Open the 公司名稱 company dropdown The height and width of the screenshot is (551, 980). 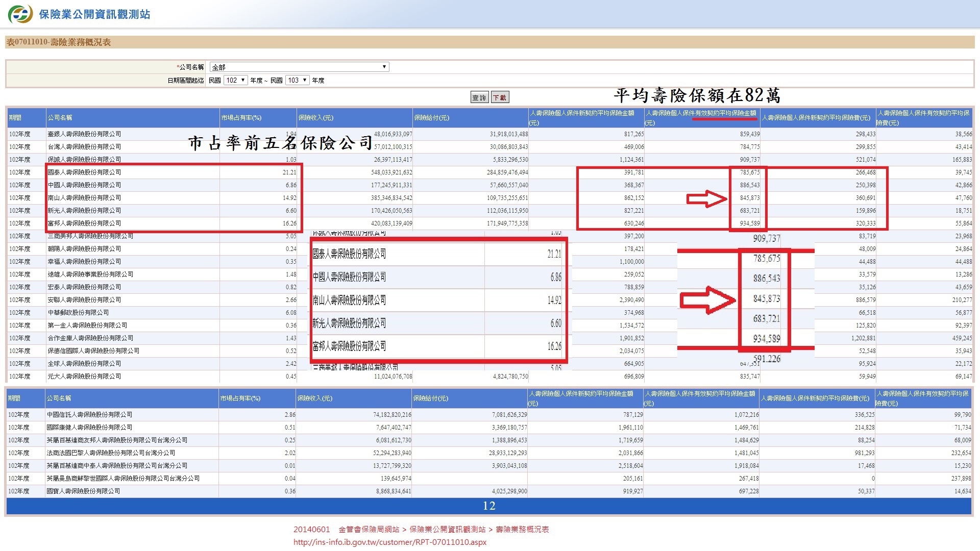pos(299,67)
